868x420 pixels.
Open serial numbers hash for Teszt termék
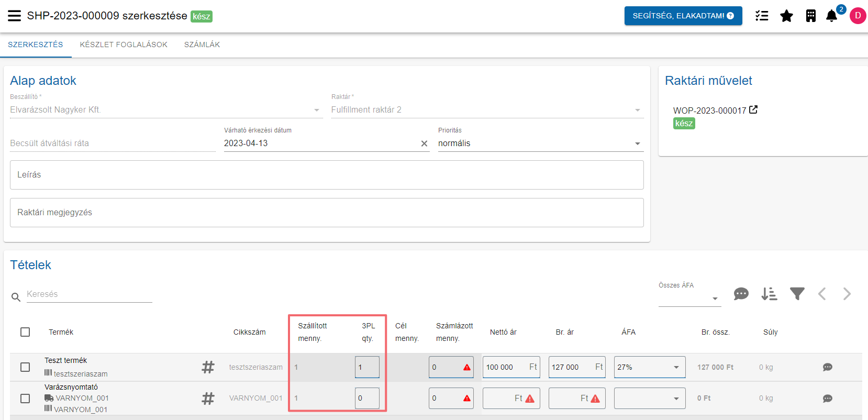point(208,367)
